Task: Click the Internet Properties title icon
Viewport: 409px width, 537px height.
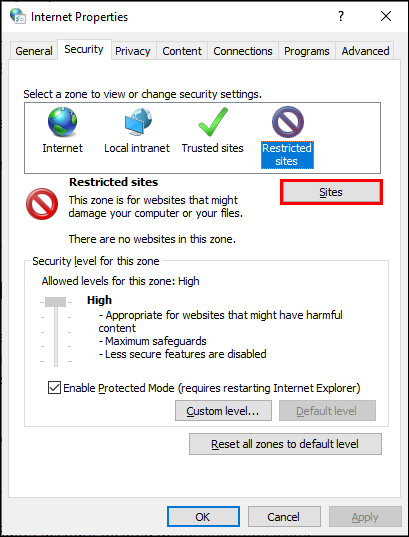Action: click(x=17, y=16)
